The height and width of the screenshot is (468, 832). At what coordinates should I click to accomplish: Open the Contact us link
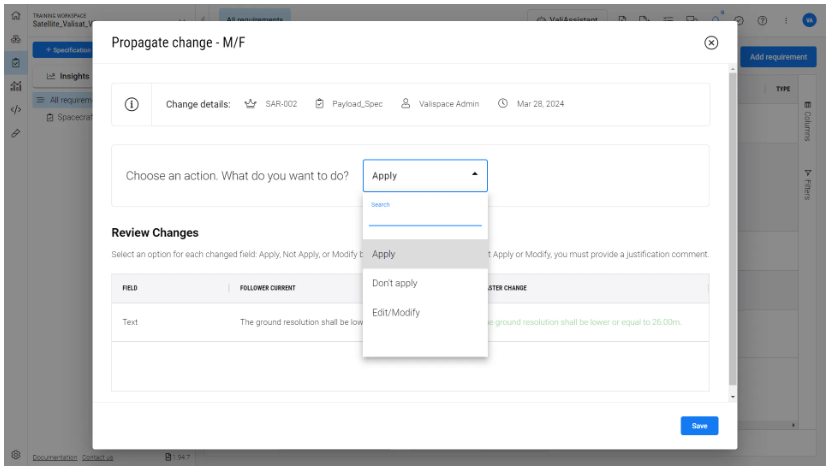point(98,457)
